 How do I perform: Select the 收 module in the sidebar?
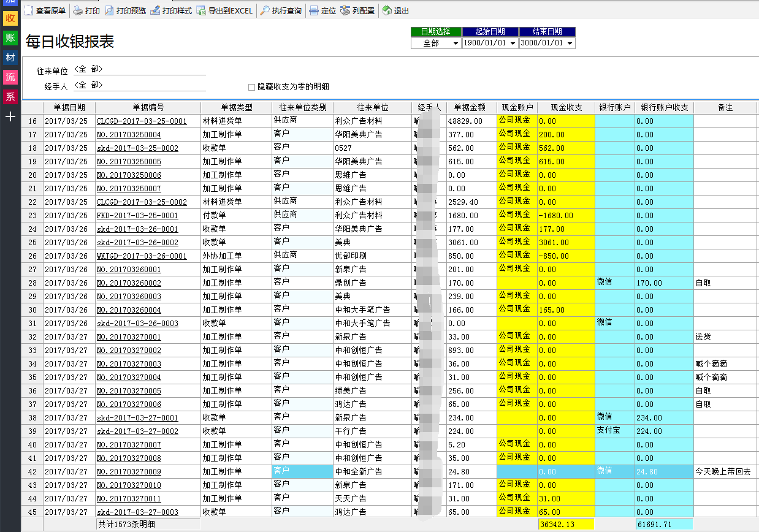click(x=10, y=20)
